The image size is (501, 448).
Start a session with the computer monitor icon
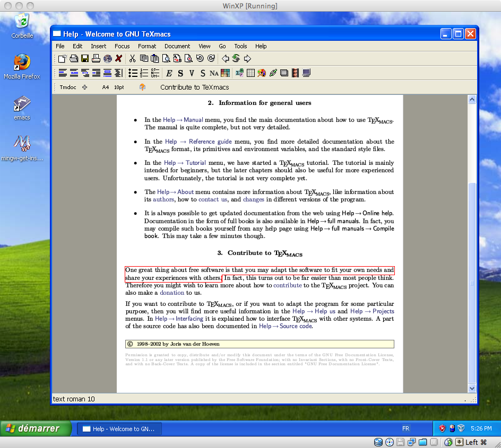point(306,73)
